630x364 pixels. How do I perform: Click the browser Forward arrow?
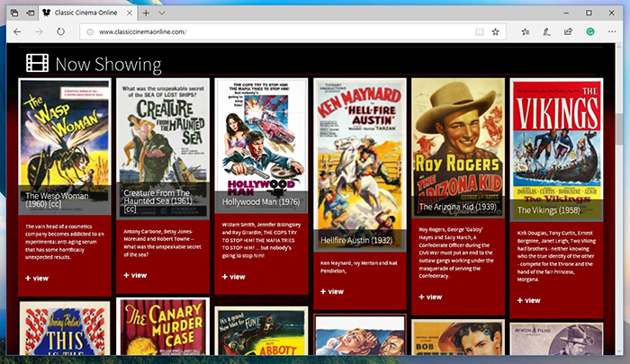[39, 31]
